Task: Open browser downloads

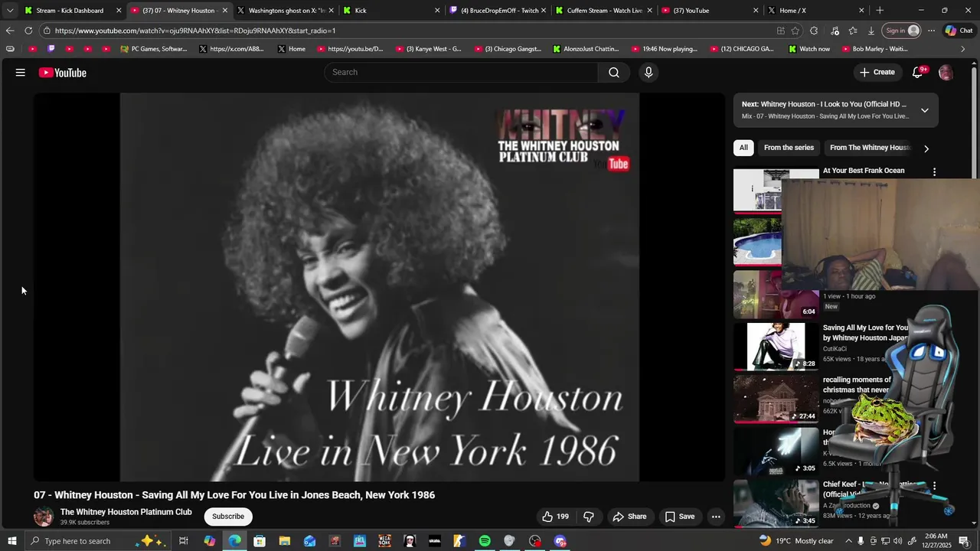Action: (871, 31)
